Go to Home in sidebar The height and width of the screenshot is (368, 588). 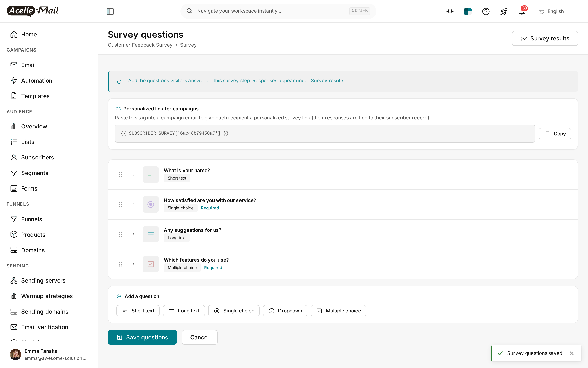29,34
